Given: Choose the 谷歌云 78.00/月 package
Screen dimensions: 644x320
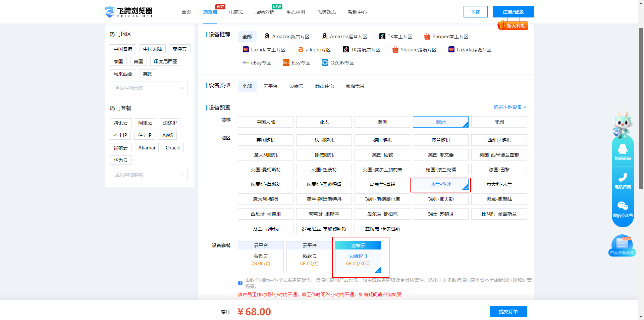Looking at the screenshot, I should [x=261, y=260].
